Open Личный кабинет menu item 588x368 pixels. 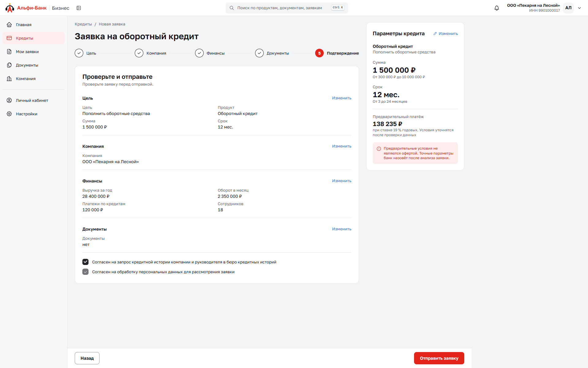point(34,100)
